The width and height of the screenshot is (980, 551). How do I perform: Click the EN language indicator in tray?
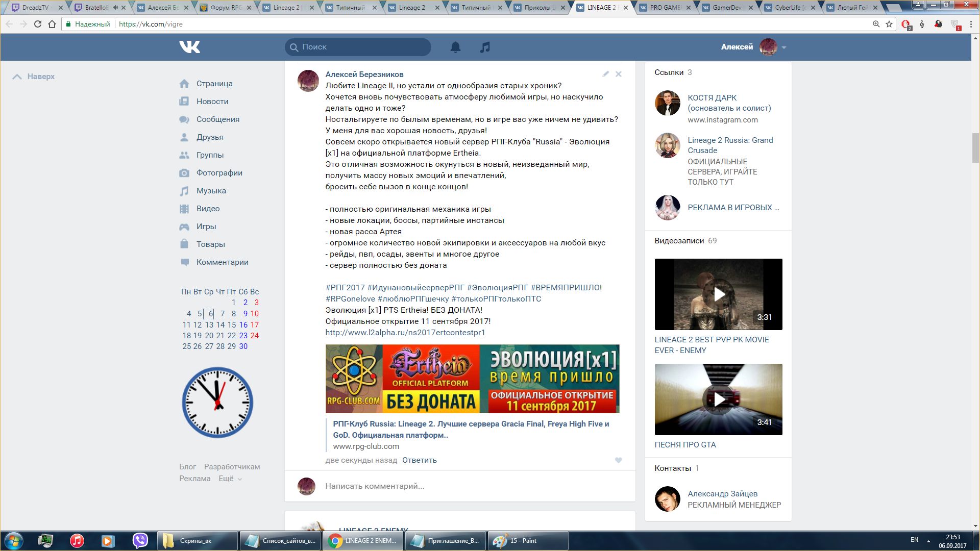pyautogui.click(x=914, y=540)
